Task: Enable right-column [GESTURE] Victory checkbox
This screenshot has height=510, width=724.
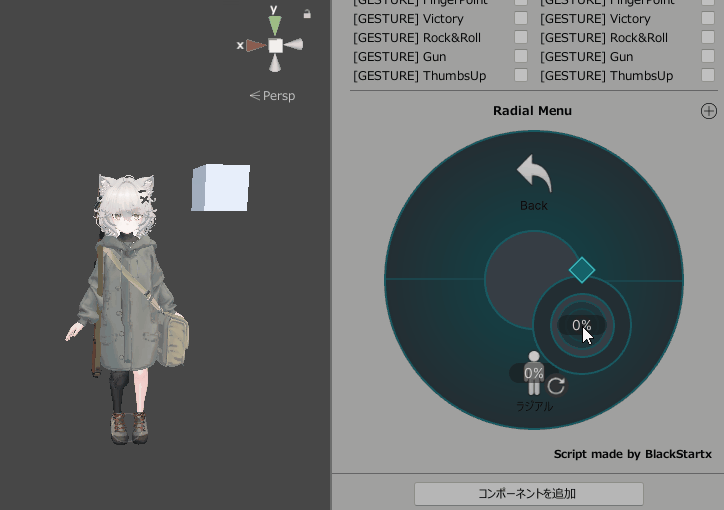Action: click(708, 18)
